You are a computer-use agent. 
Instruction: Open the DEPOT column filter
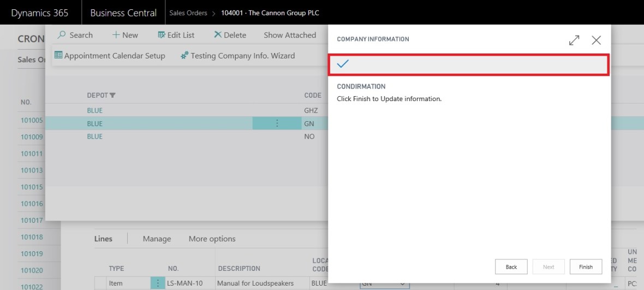coord(112,96)
